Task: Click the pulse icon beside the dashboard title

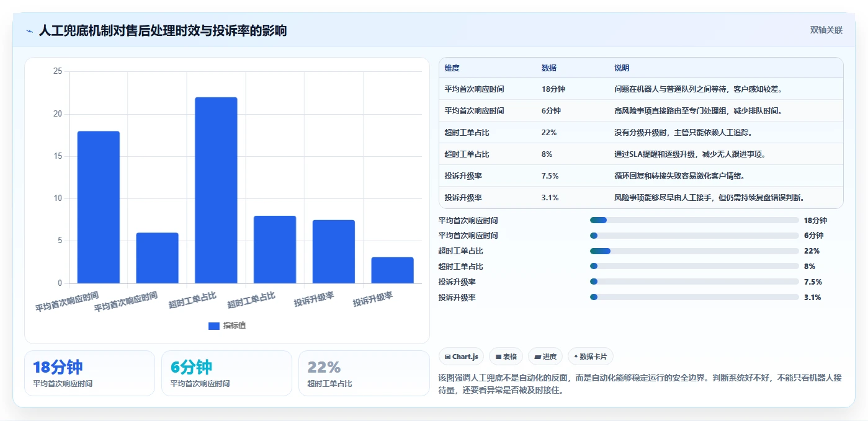Action: pos(29,31)
